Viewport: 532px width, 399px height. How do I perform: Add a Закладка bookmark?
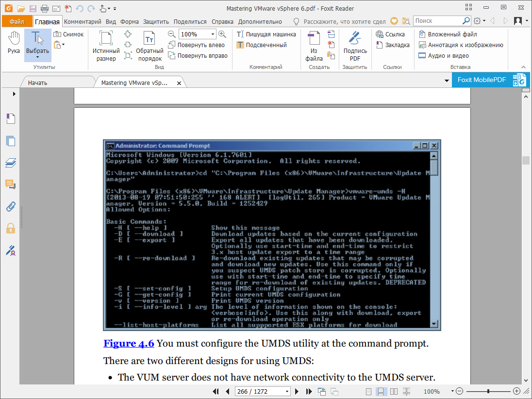[393, 45]
